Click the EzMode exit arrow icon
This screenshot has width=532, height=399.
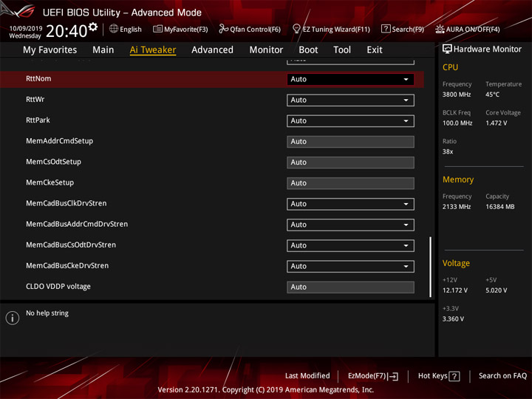[393, 376]
